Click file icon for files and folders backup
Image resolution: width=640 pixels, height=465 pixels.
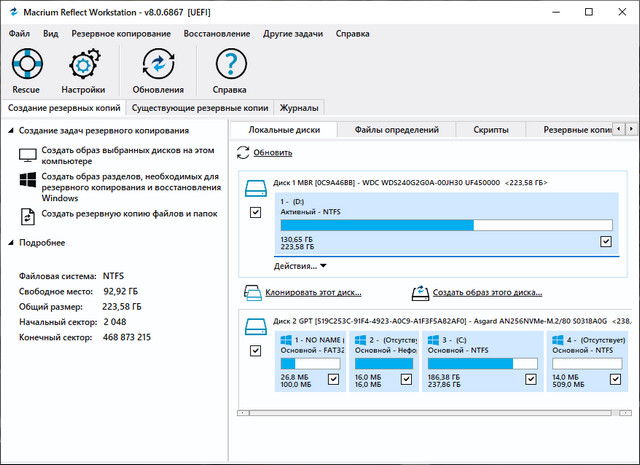(x=27, y=216)
